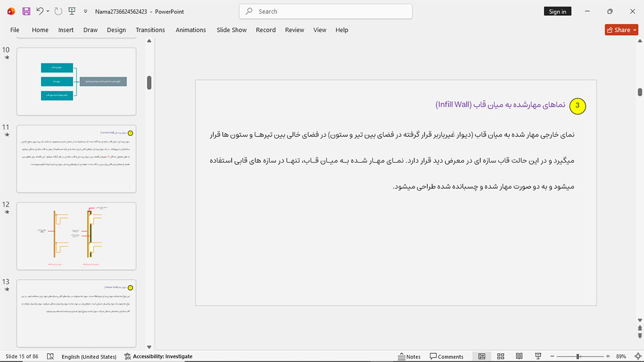The height and width of the screenshot is (362, 644).
Task: Click the spell check status icon
Action: click(x=50, y=356)
